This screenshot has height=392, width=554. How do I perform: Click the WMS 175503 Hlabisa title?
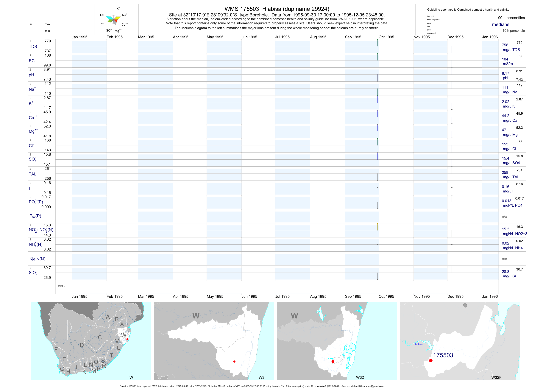[277, 9]
